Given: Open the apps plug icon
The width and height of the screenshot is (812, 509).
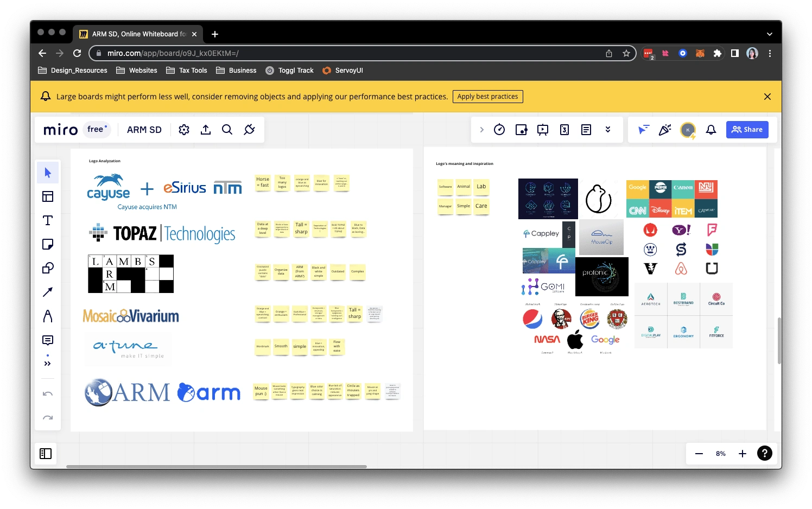Looking at the screenshot, I should tap(249, 130).
